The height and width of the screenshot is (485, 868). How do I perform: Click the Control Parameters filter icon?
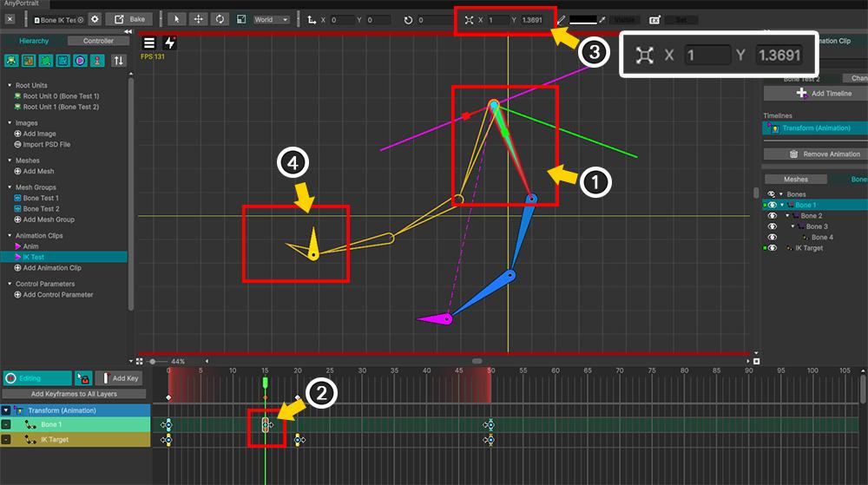(x=97, y=61)
